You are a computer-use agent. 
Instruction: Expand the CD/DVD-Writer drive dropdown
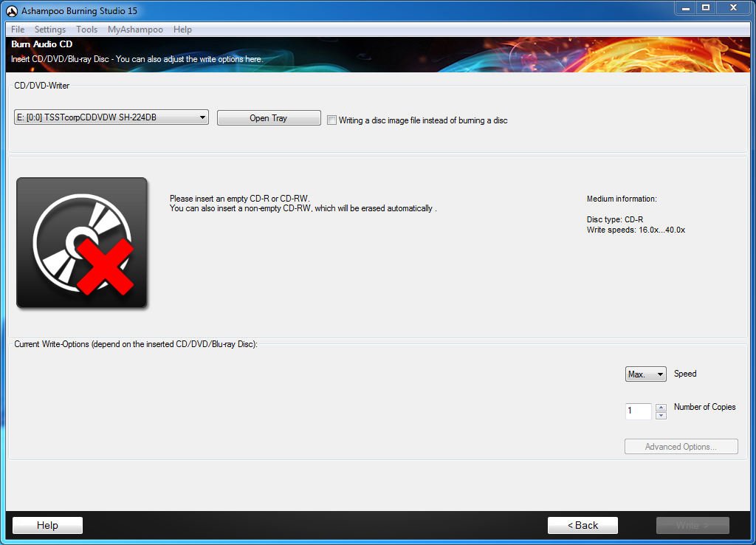(x=111, y=117)
